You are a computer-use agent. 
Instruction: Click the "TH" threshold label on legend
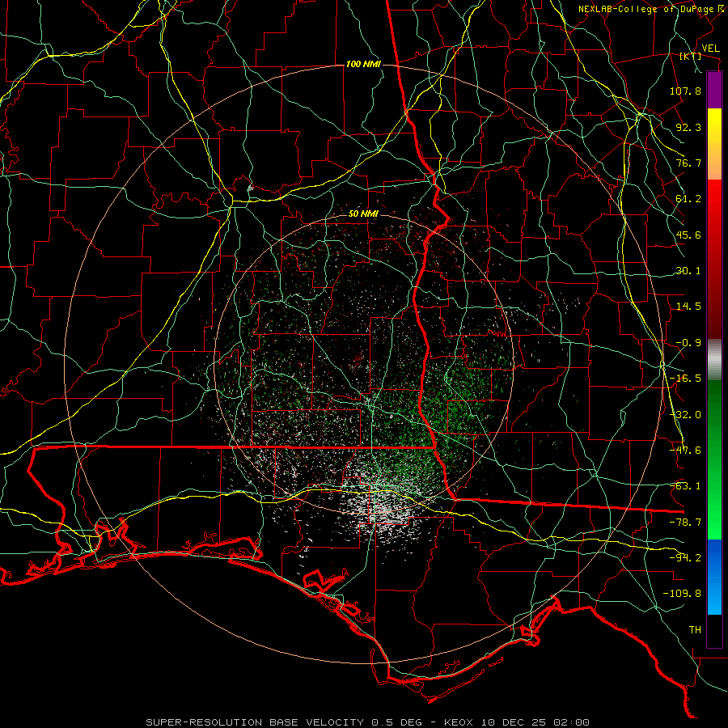coord(695,630)
